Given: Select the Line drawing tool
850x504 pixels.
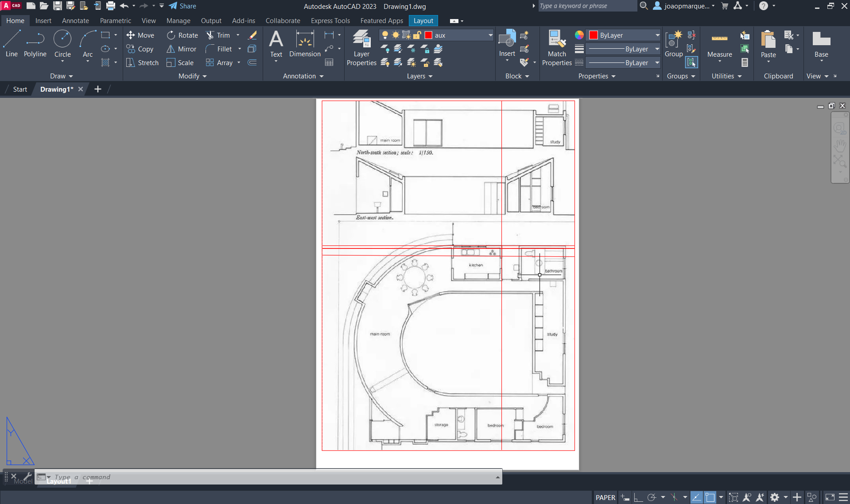Looking at the screenshot, I should click(12, 44).
